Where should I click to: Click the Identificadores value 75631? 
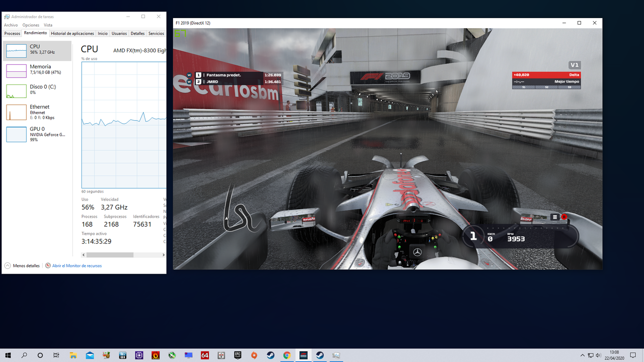pos(142,224)
